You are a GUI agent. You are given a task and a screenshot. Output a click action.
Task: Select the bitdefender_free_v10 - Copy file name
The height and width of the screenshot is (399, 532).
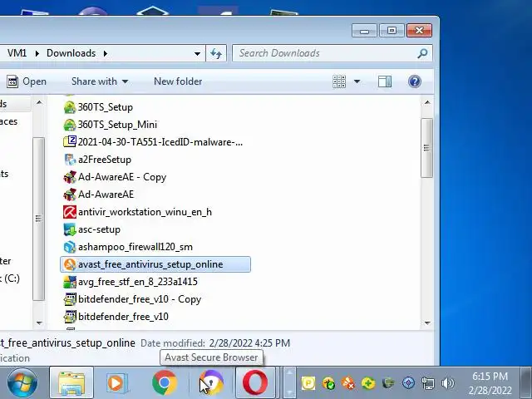coord(140,299)
